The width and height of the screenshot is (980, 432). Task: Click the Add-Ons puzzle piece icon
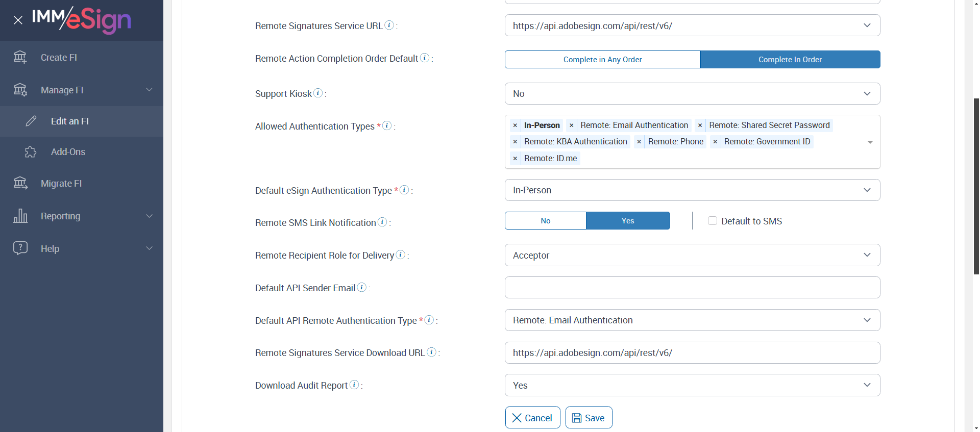[31, 152]
